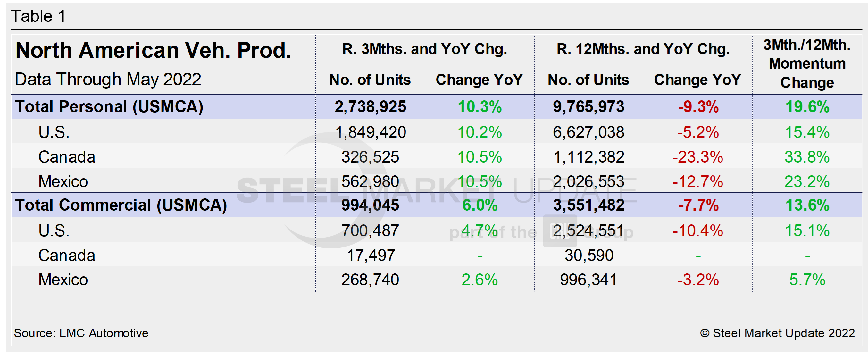Screen dimensions: 868x352
Task: Click the R. 12Mths. and YoY Chg. header
Action: [643, 49]
